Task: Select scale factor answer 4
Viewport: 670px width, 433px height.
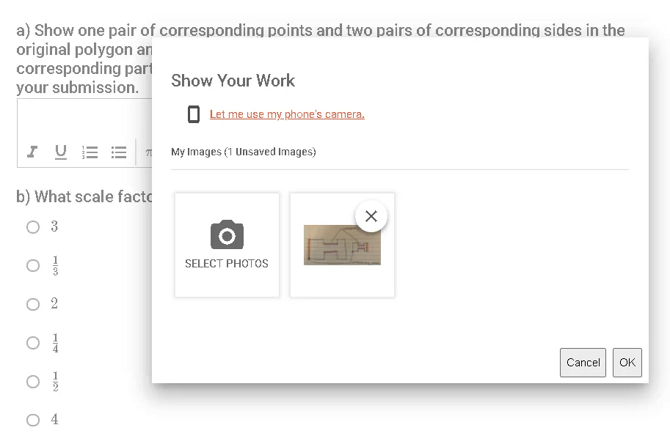Action: 33,420
